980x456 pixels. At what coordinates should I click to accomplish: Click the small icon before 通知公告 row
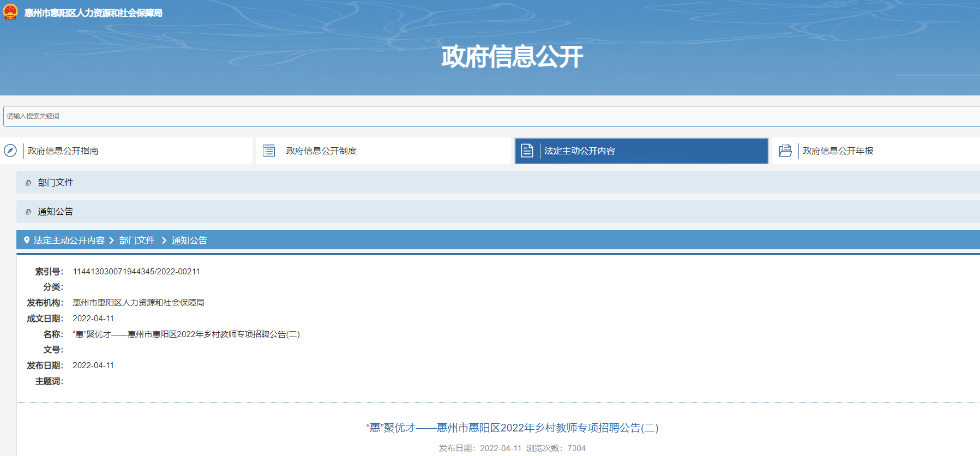28,212
